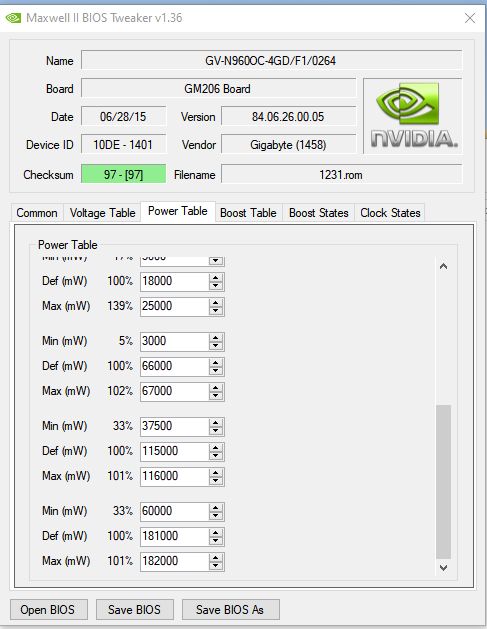This screenshot has width=487, height=629.
Task: Click the Device ID field 10DE - 1401
Action: (x=124, y=145)
